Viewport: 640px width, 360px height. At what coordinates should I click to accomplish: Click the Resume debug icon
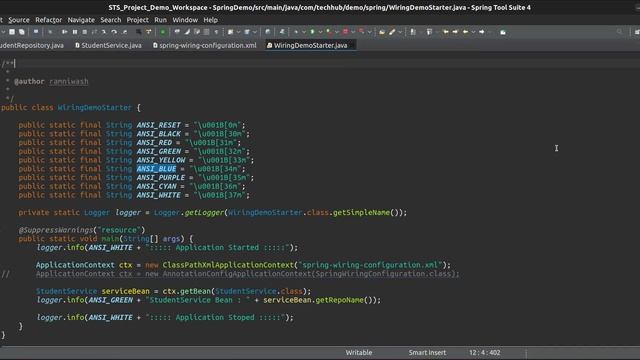click(x=64, y=32)
